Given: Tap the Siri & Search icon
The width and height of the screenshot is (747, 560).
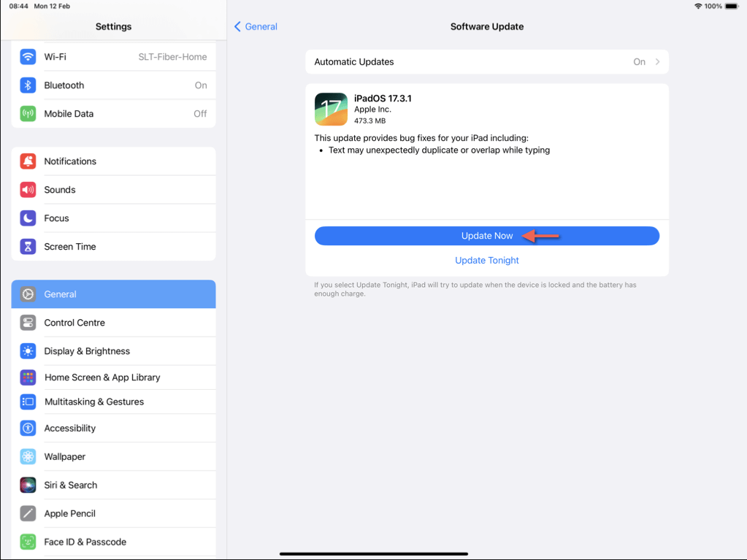Looking at the screenshot, I should click(x=28, y=485).
